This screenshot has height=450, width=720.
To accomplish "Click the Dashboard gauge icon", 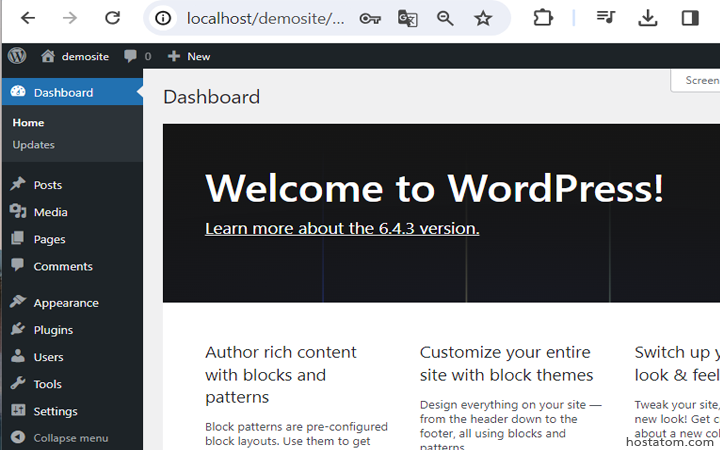I will [x=18, y=91].
